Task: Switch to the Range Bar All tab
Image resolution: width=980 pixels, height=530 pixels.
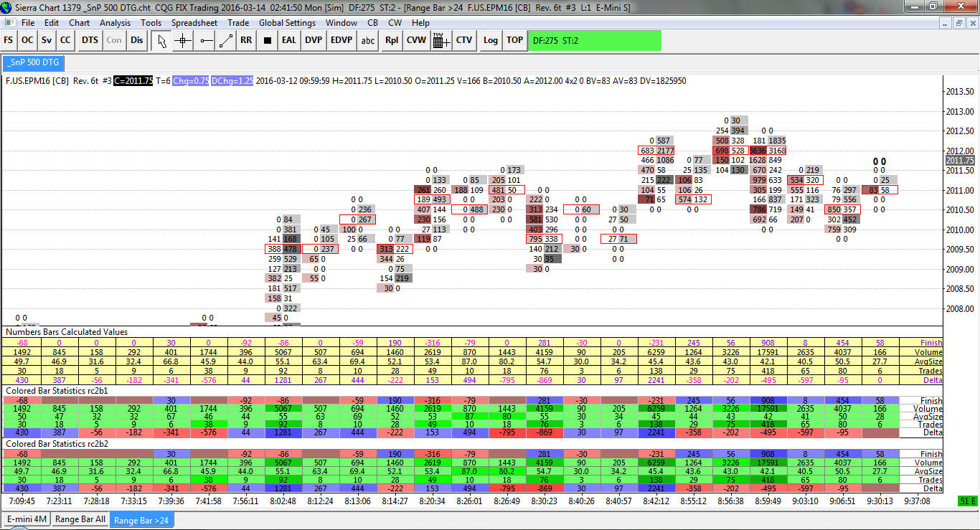Action: click(80, 519)
